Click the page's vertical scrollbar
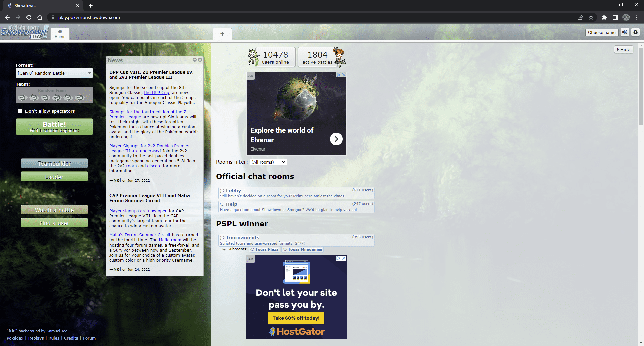The width and height of the screenshot is (644, 346). [x=641, y=87]
